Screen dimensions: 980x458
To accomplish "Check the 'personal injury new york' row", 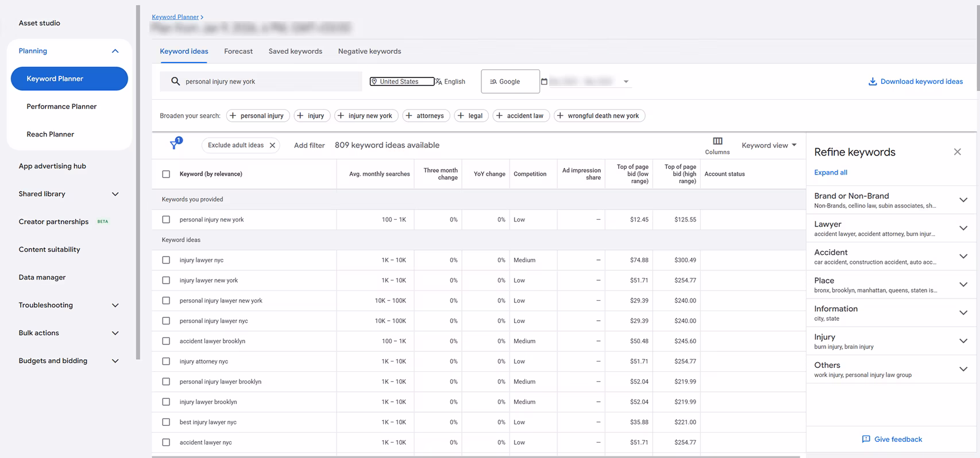I will pyautogui.click(x=166, y=219).
